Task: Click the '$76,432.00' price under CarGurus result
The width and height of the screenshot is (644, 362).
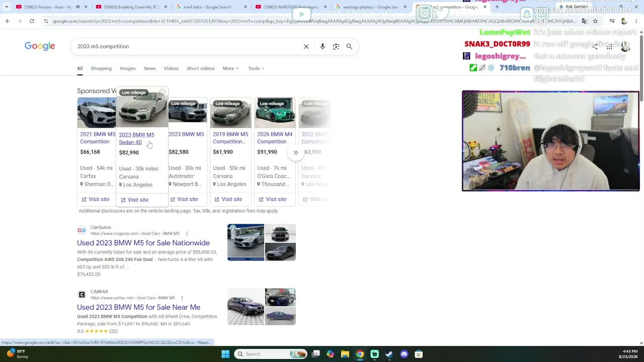Action: pos(89,275)
